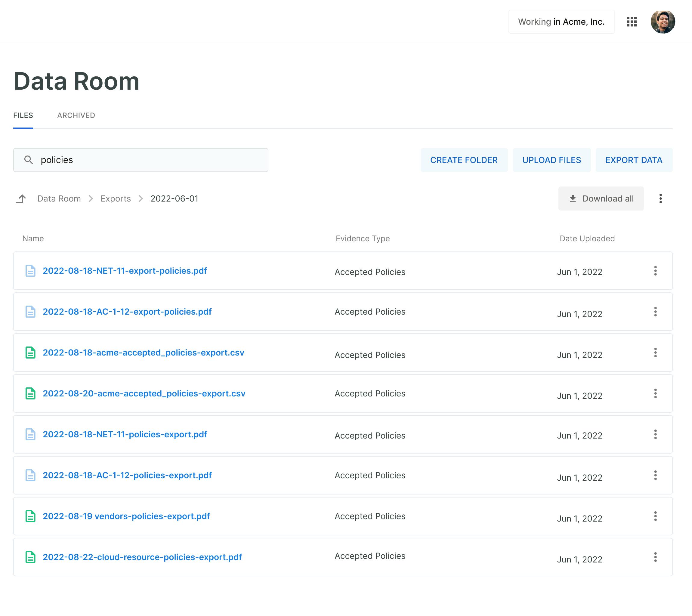Switch to the Archived tab
Viewport: 692px width, 616px height.
coord(76,115)
